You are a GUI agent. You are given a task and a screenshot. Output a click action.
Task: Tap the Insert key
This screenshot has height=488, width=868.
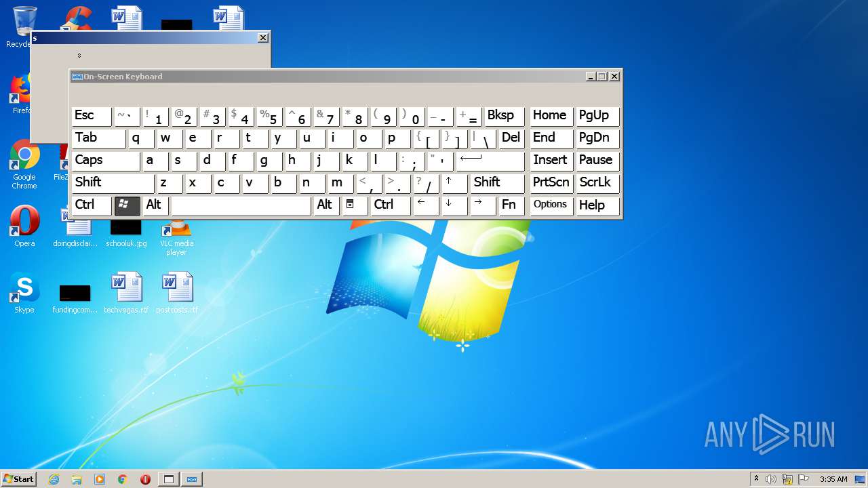[551, 161]
